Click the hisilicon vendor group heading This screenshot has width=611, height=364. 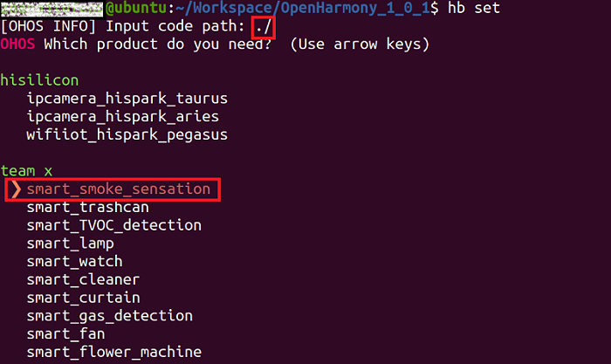[x=39, y=79]
